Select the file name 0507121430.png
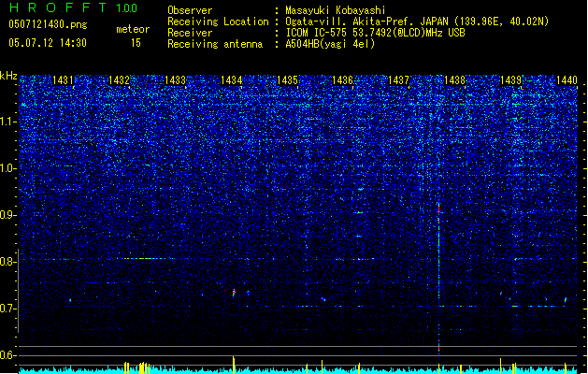 click(48, 24)
